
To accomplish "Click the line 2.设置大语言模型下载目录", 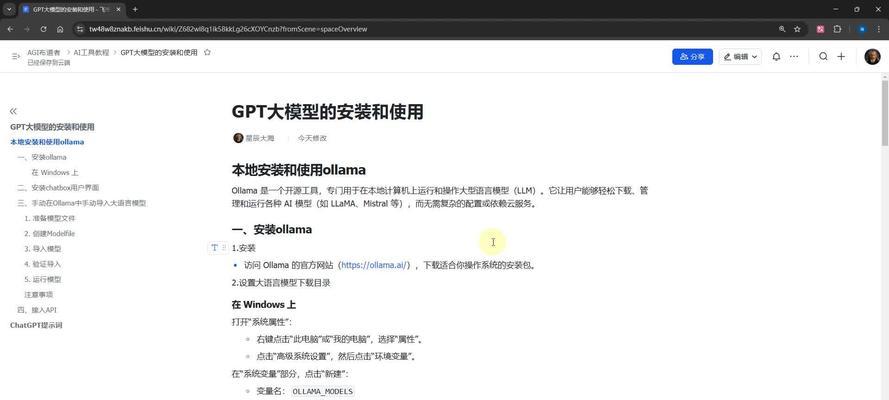I will (281, 282).
